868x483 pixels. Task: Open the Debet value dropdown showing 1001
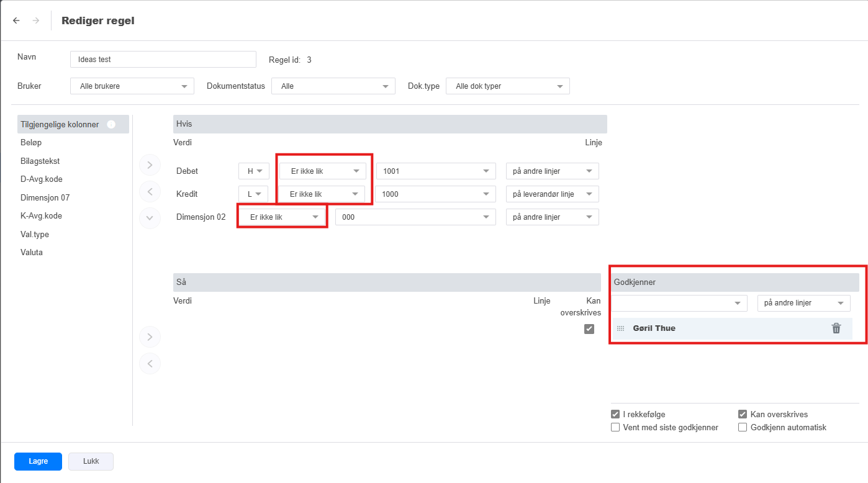pos(435,171)
